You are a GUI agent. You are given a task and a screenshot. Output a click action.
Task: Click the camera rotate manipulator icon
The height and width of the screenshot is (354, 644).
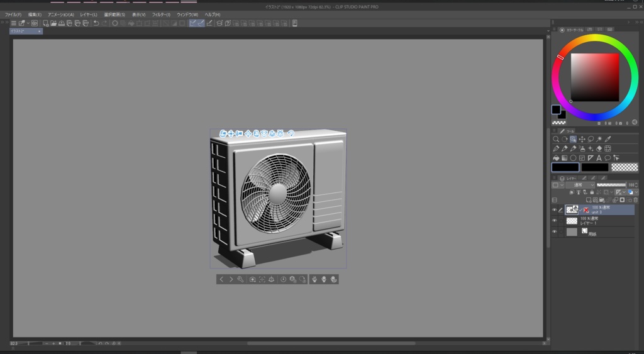click(223, 133)
